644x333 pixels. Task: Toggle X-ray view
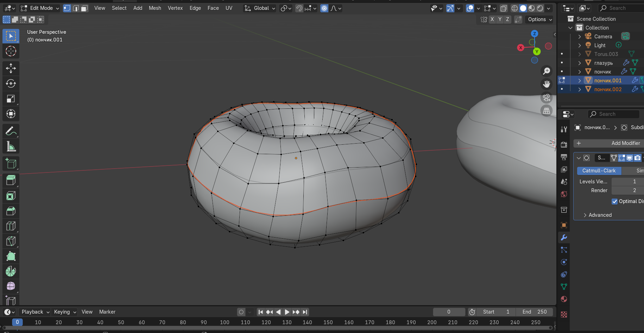pyautogui.click(x=504, y=8)
